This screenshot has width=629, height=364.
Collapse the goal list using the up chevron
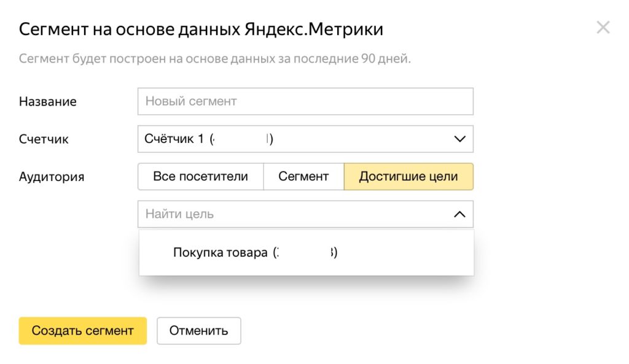pos(459,214)
